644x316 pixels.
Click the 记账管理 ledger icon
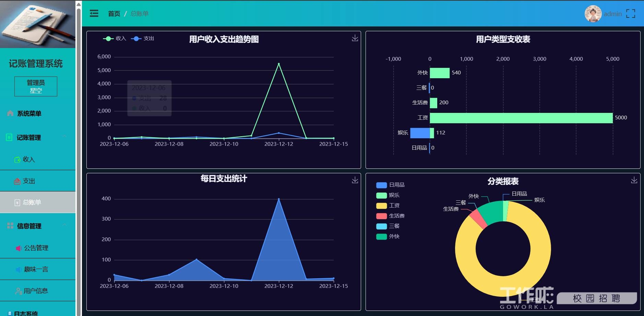pos(10,137)
